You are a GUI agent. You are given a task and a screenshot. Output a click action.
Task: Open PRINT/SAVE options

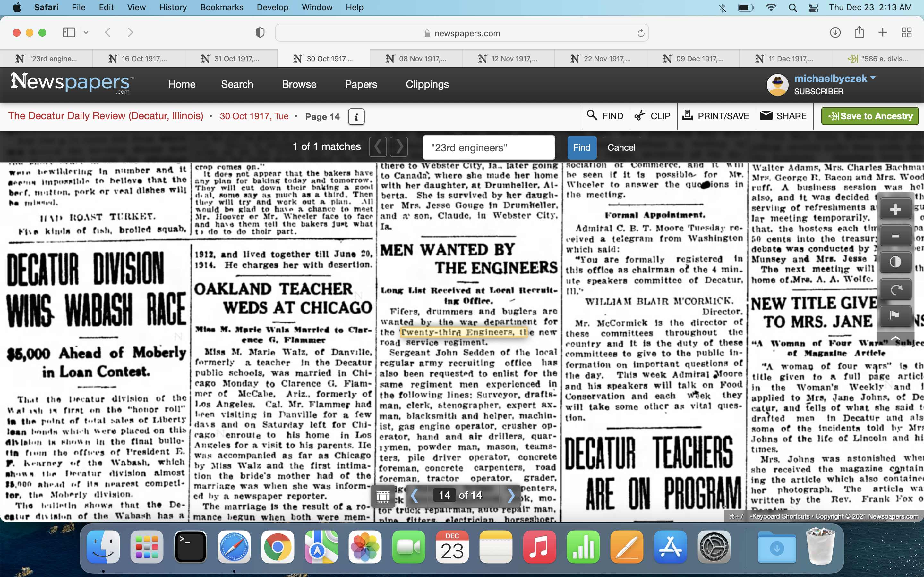pyautogui.click(x=716, y=116)
